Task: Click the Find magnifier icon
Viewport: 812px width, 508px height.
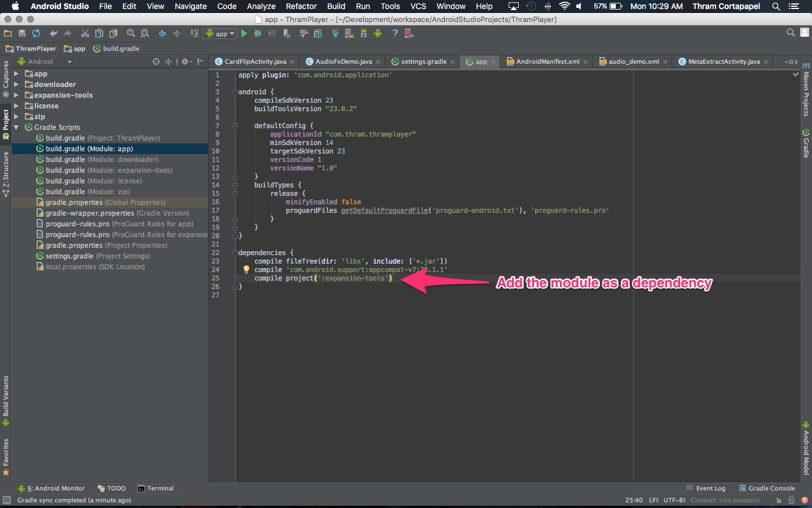Action: click(131, 33)
